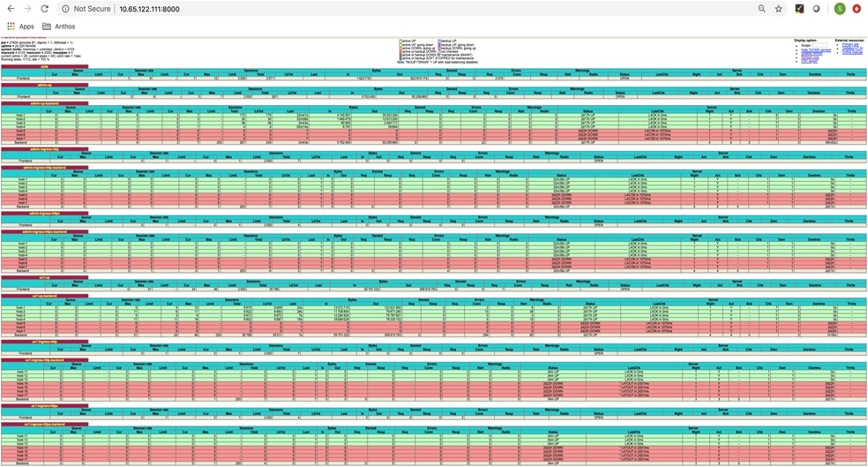Click the uc1-ingress-https proxy title
The width and height of the screenshot is (868, 467).
44,407
